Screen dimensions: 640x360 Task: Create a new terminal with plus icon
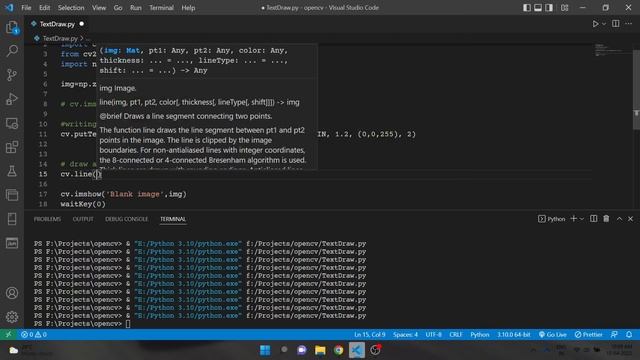click(573, 219)
